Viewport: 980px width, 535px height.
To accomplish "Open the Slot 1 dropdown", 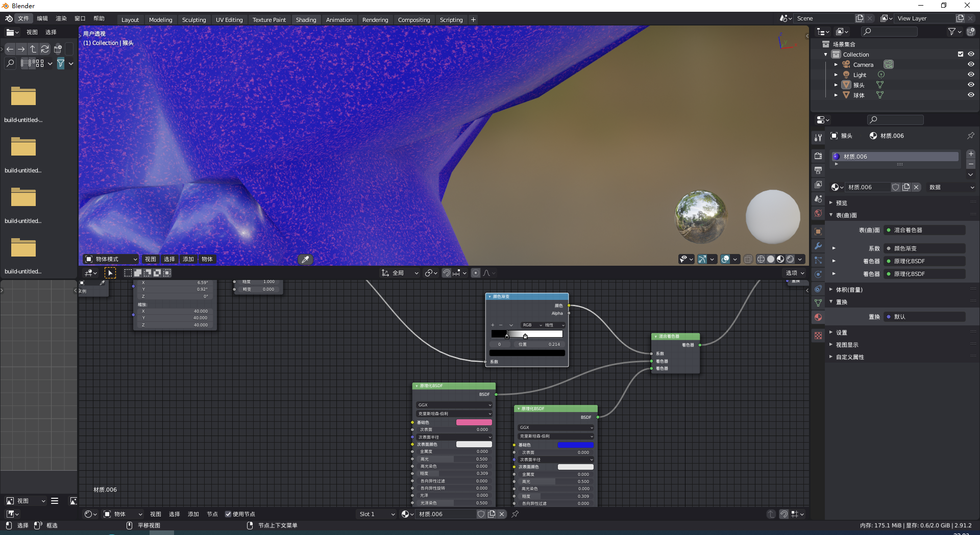I will [376, 514].
